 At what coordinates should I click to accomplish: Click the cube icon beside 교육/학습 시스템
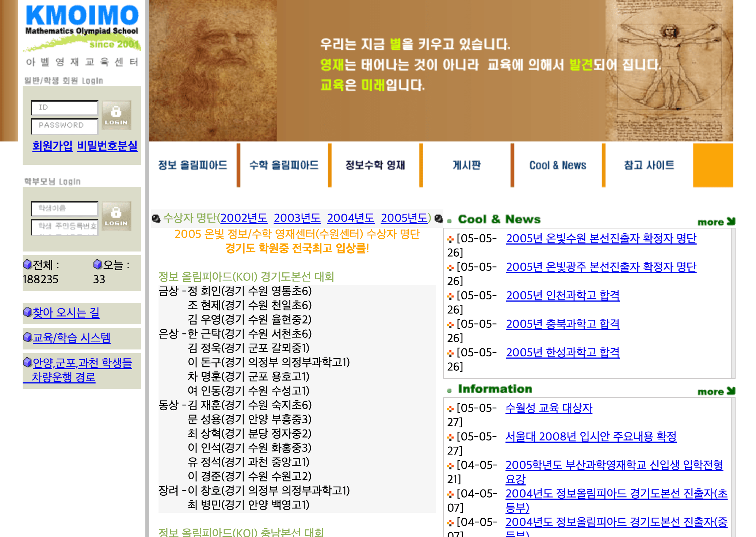point(27,337)
